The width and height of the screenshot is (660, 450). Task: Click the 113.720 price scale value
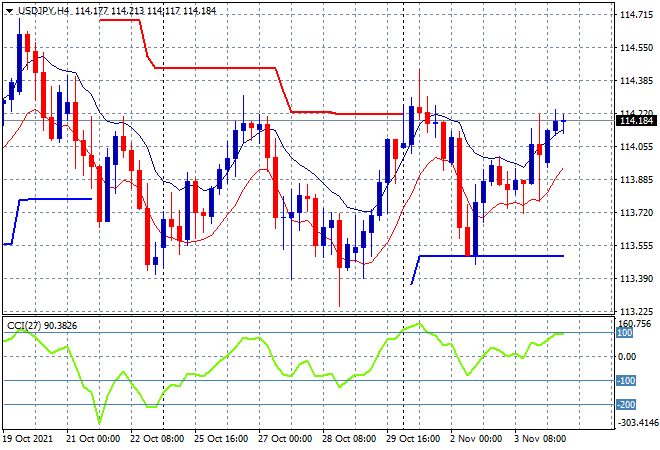pos(636,213)
